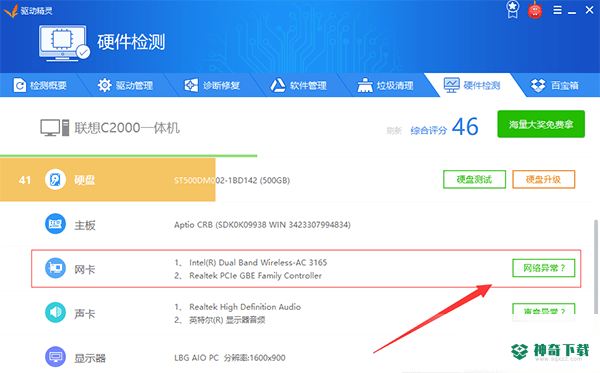Screen dimensions: 600x373
Task: Open the hamburger main menu icon
Action: coord(558,10)
